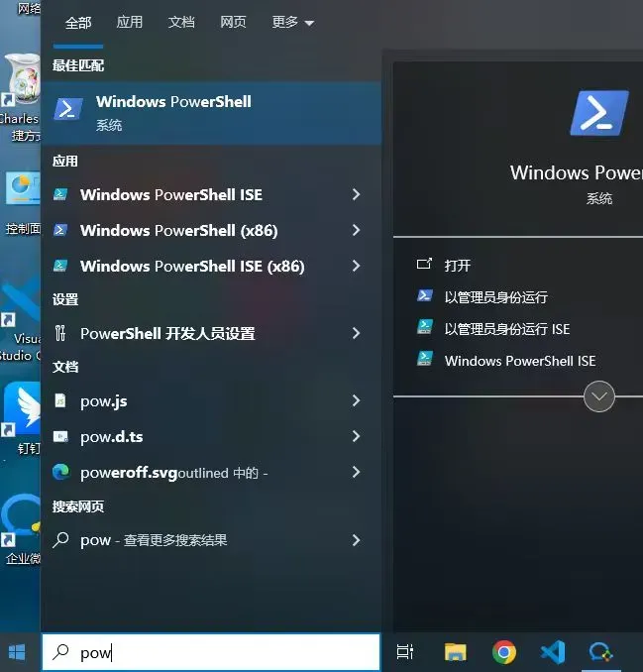Viewport: 643px width, 672px height.
Task: Expand the PowerShell 开发人员设置 result arrow
Action: tap(356, 333)
